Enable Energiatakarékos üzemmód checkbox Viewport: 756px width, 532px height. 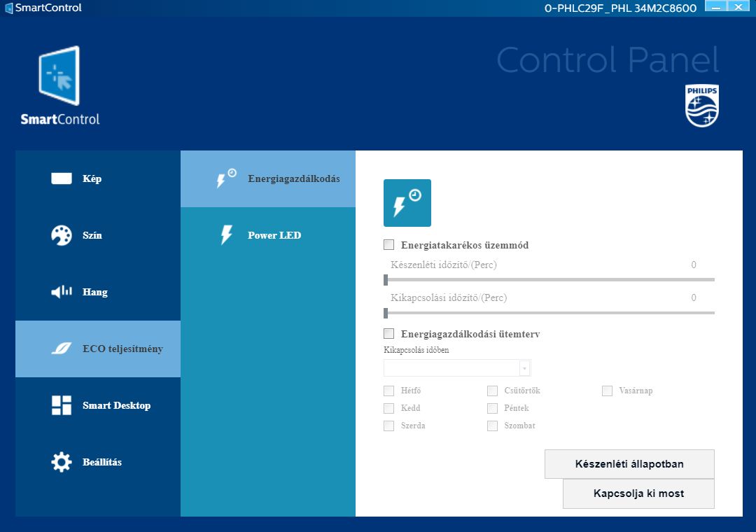388,244
